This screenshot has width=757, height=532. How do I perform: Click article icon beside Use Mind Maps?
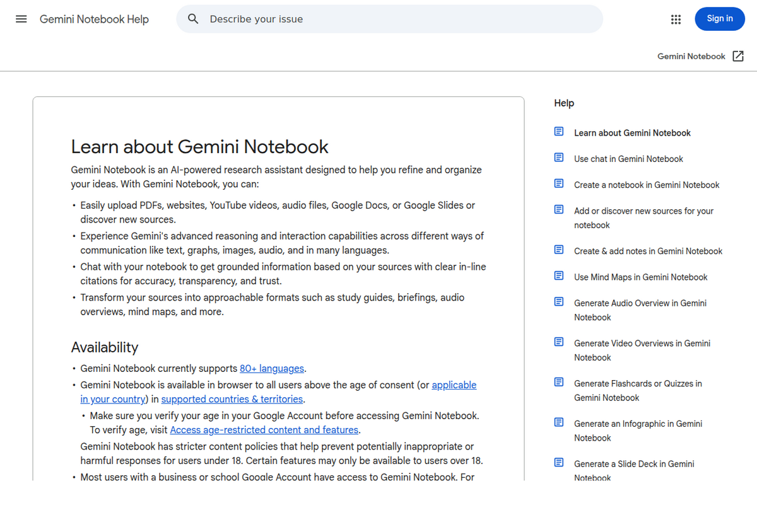[559, 275]
